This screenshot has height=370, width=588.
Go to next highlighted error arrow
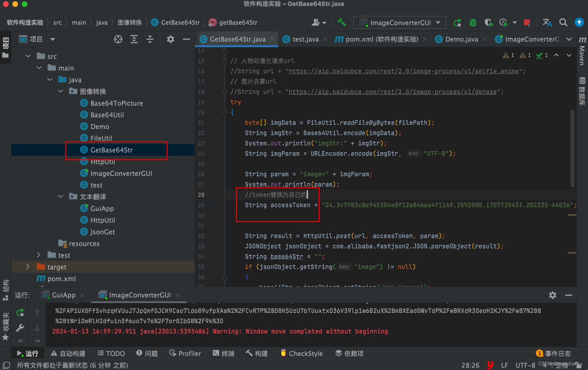click(x=569, y=55)
